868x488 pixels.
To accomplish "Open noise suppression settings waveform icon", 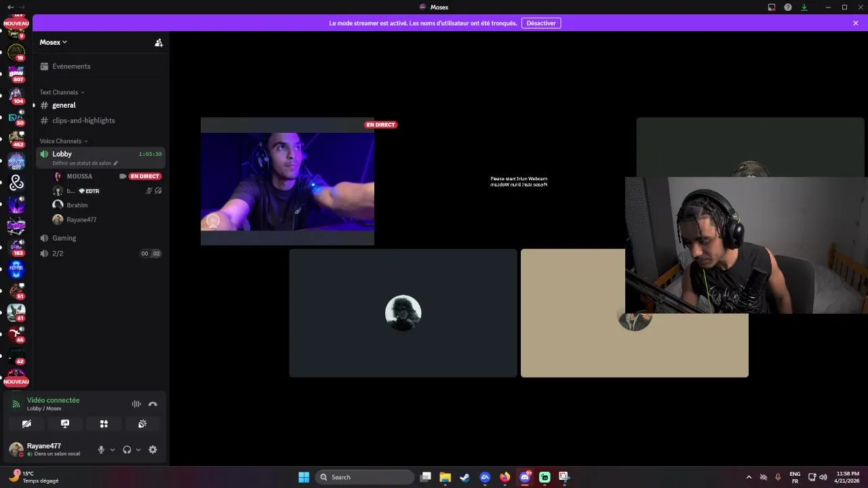I will click(136, 404).
